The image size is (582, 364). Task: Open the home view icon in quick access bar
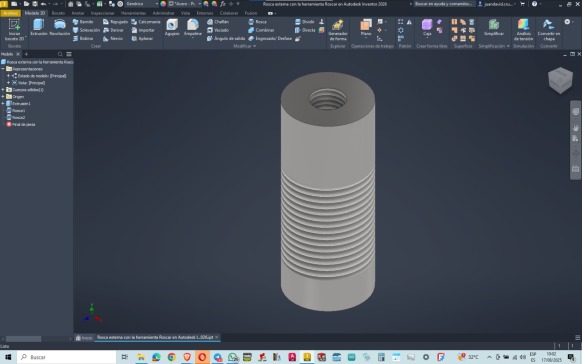(x=71, y=4)
